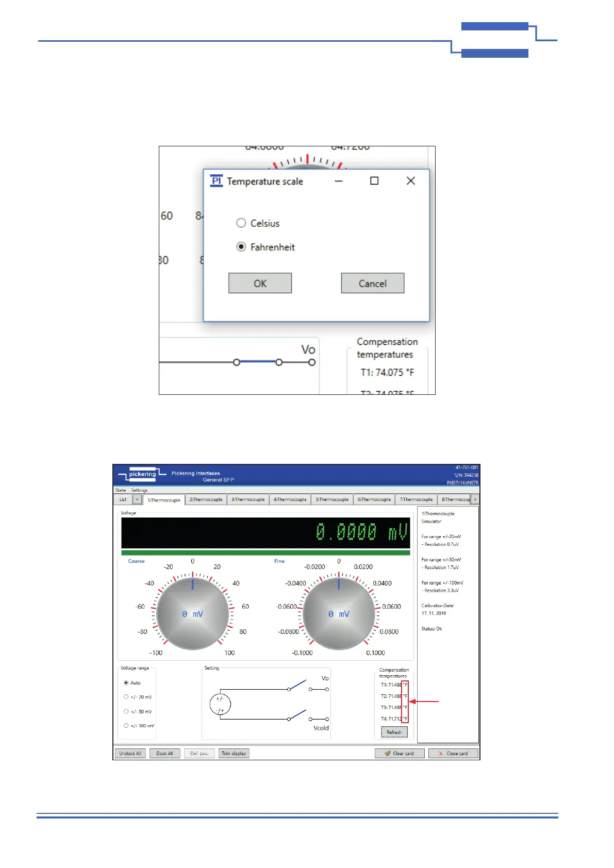This screenshot has height=868, width=614.
Task: Switch to the 6:Thermocouple tab
Action: click(374, 499)
